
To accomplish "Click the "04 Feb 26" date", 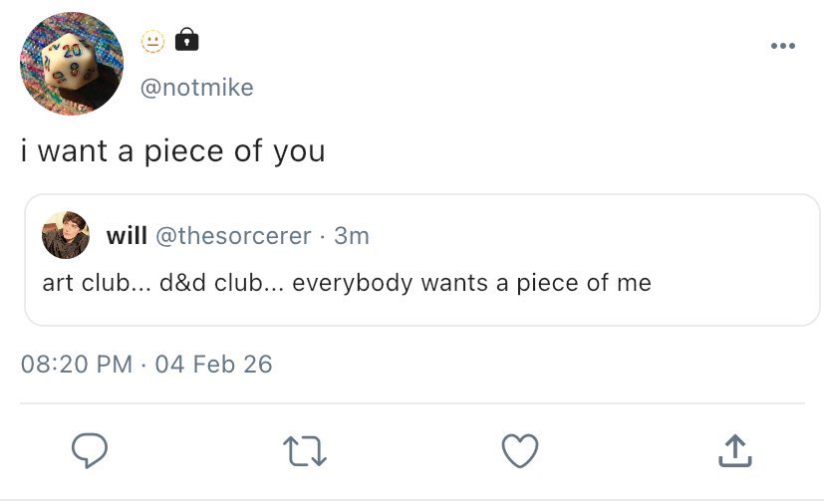I will click(x=213, y=364).
